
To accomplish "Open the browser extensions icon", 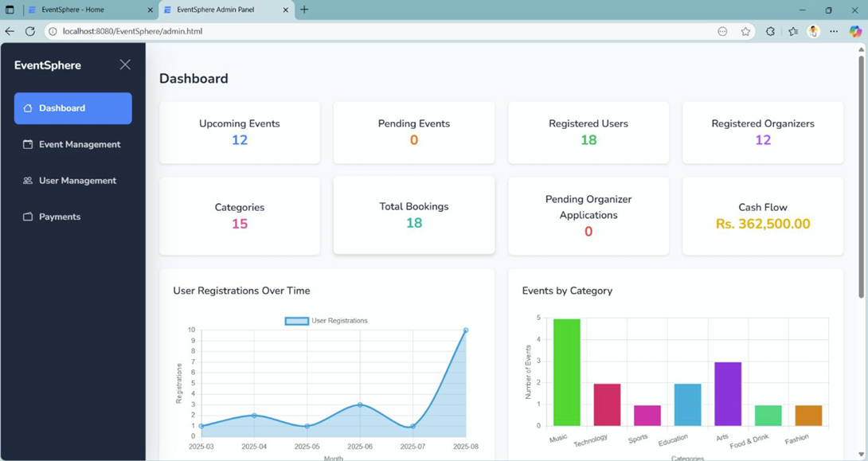I will coord(770,31).
